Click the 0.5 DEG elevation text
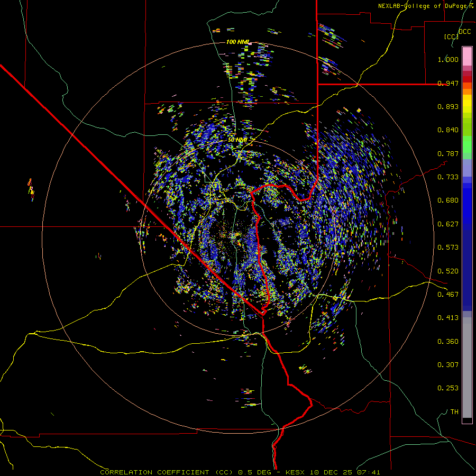The height and width of the screenshot is (476, 476). point(255,472)
